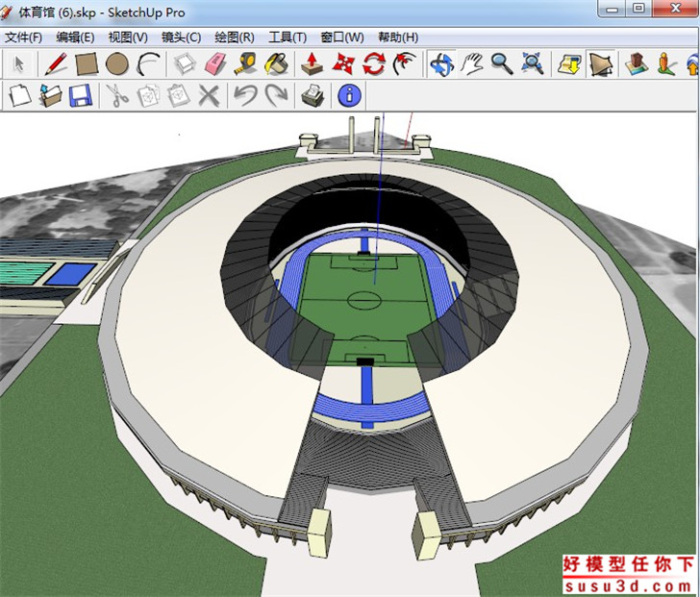This screenshot has height=597, width=700.
Task: Open the 文件(F) menu
Action: (24, 37)
